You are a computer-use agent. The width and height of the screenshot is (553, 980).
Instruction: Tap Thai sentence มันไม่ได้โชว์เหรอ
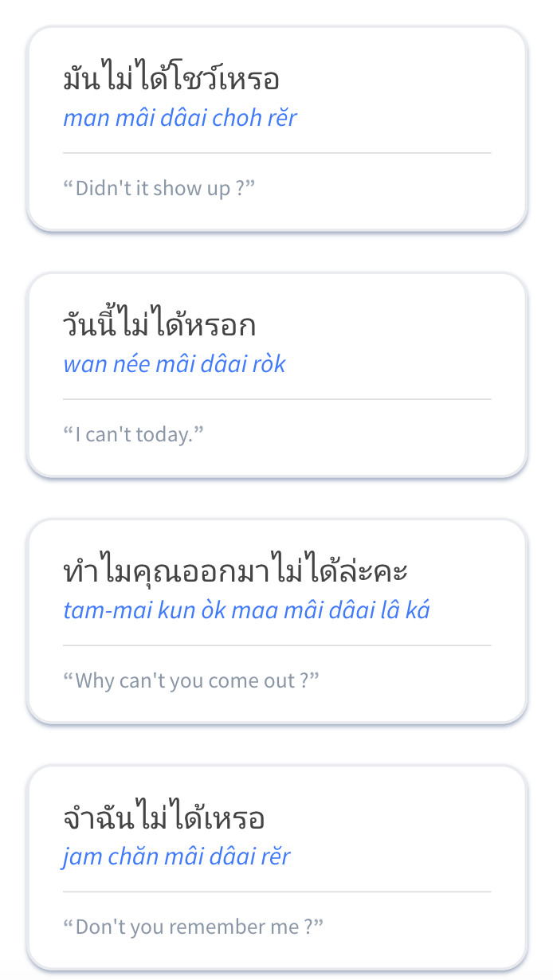[171, 80]
